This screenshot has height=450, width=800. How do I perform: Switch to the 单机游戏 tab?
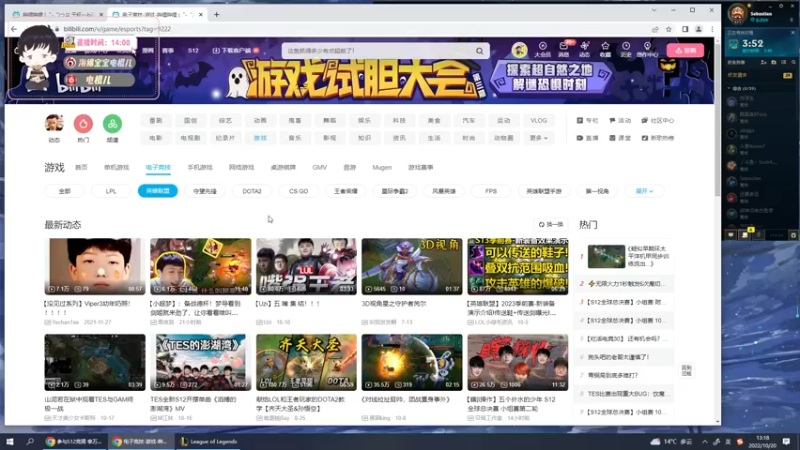(x=116, y=167)
